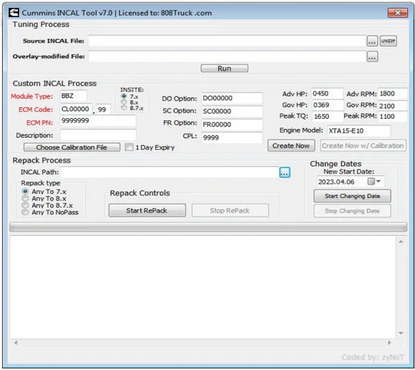Click the New Start Date value 2023.04.06
This screenshot has height=370, width=415.
pos(336,182)
